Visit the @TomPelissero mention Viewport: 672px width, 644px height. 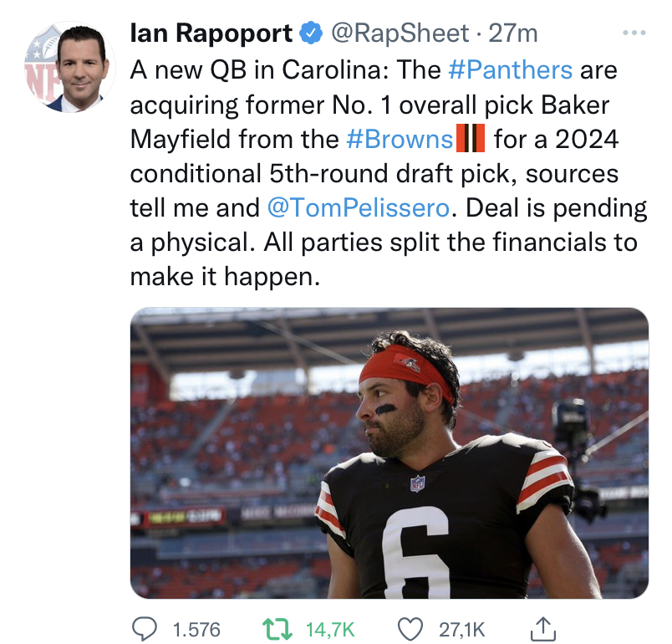(359, 207)
